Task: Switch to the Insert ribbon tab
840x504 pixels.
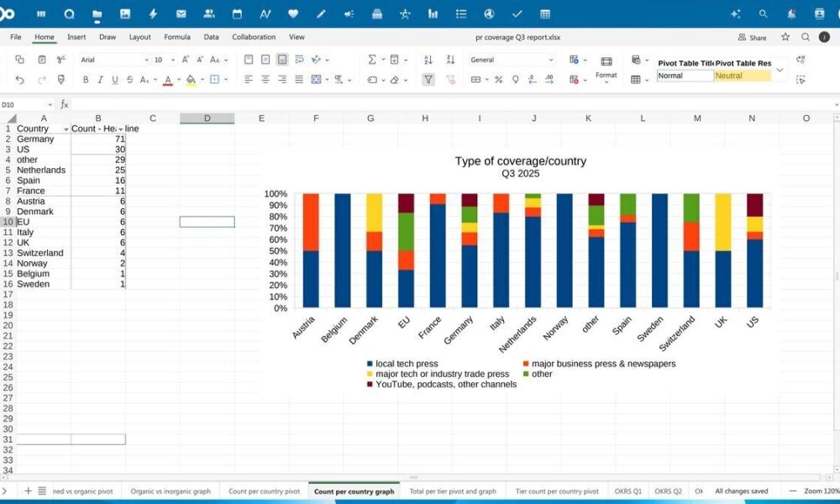Action: pos(76,37)
